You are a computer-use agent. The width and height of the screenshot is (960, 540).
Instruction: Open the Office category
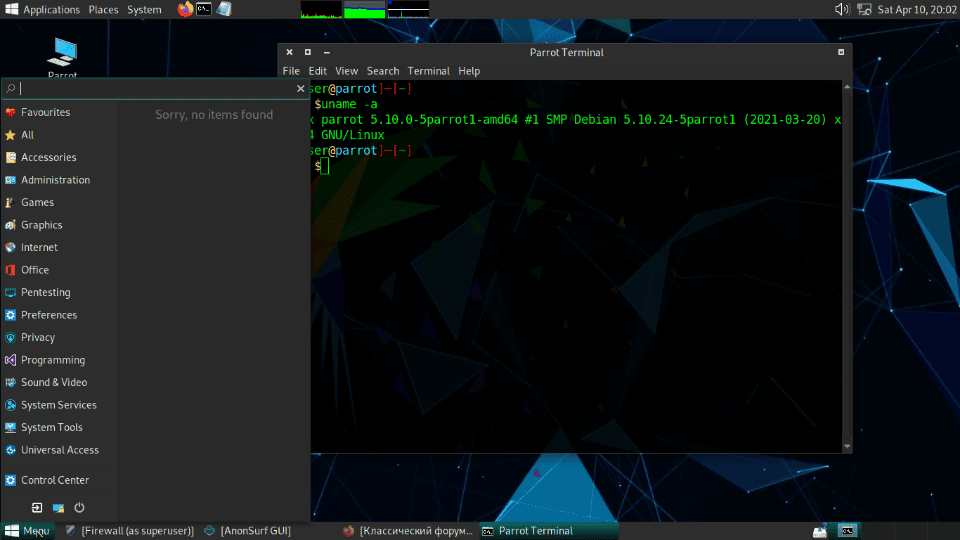coord(59,270)
